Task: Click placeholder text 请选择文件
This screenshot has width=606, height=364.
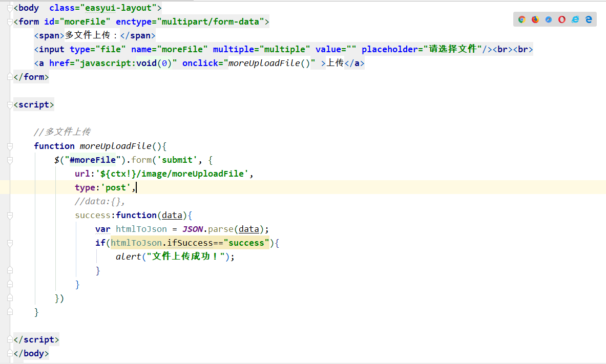Action: coord(452,49)
